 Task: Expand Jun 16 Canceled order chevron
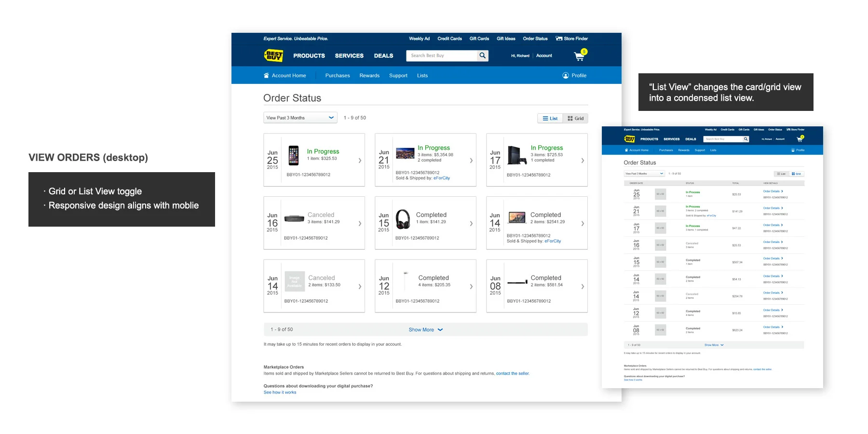(360, 224)
